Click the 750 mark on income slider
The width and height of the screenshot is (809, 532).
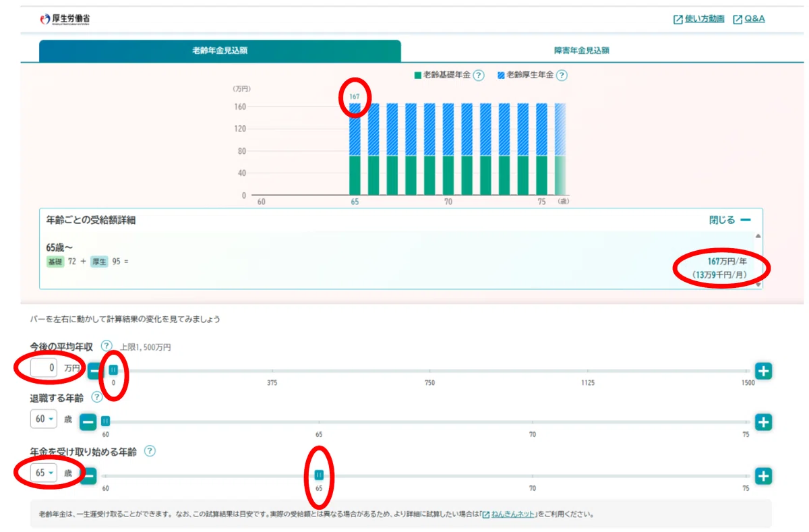429,383
